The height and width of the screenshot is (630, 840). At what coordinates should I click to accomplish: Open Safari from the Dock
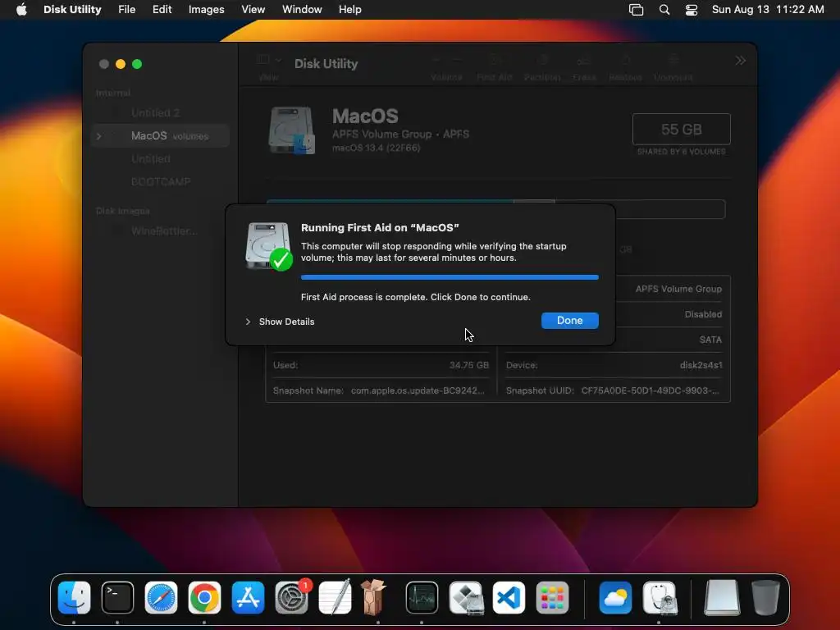pos(161,597)
